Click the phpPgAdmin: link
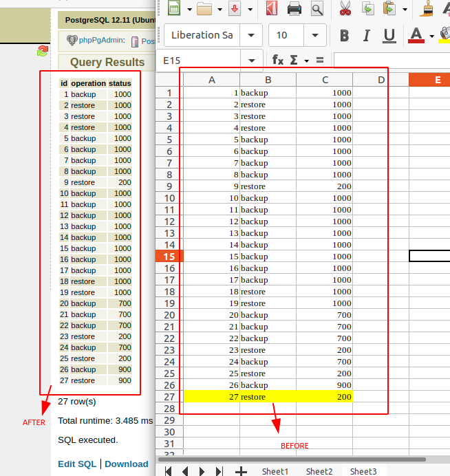450x476 pixels. point(102,40)
